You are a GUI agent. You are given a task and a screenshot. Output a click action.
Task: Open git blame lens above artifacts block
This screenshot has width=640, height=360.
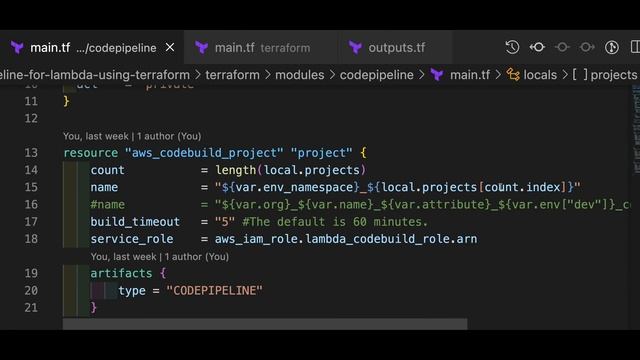coord(160,257)
